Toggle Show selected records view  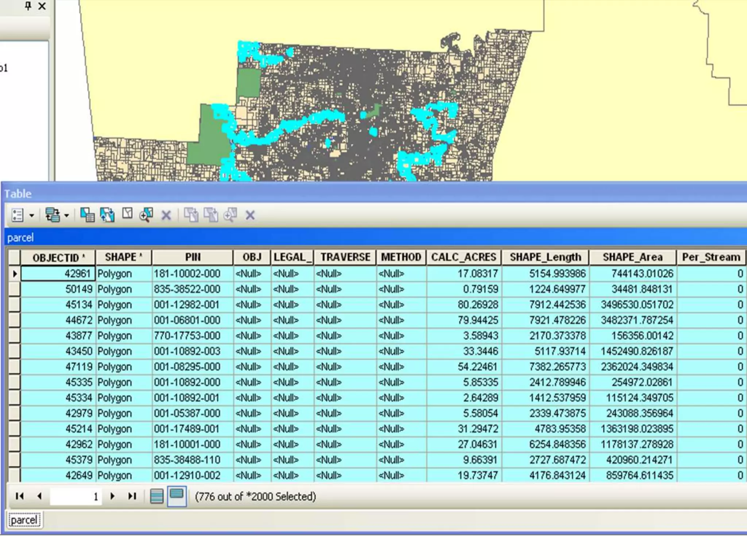pyautogui.click(x=177, y=496)
